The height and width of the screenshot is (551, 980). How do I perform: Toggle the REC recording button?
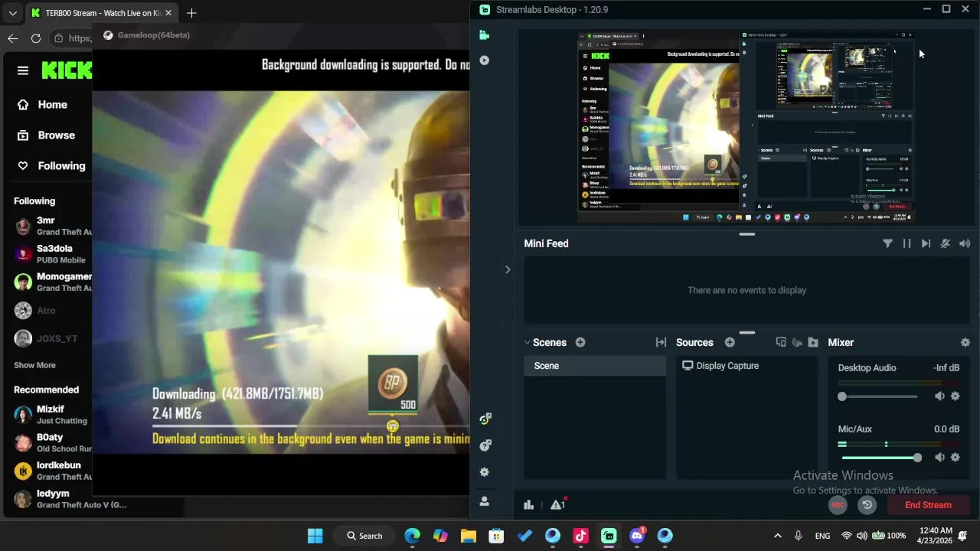click(838, 504)
